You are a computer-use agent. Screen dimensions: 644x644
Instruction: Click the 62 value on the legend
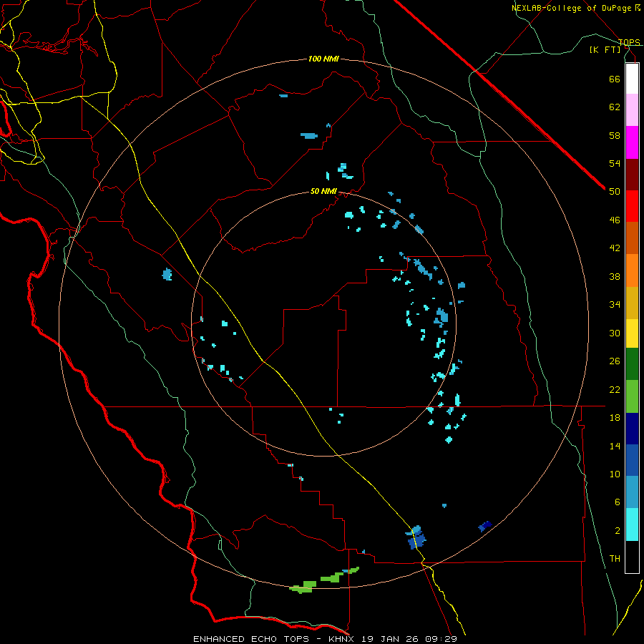point(615,107)
